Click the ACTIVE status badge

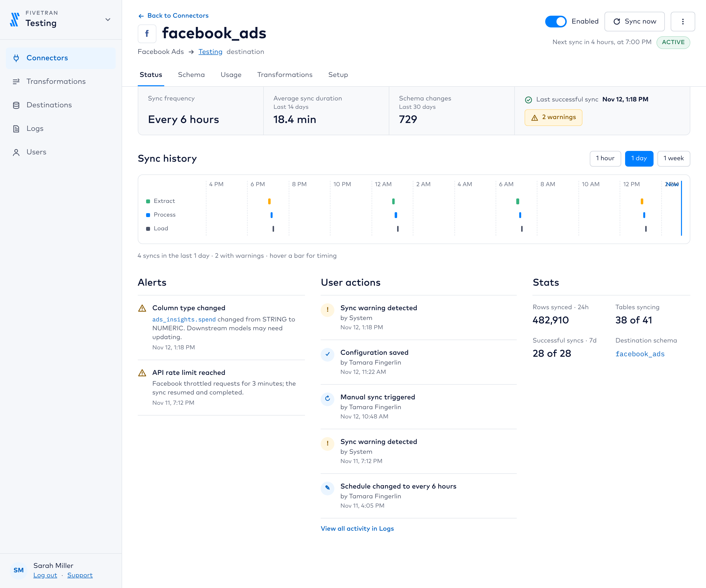click(x=673, y=42)
